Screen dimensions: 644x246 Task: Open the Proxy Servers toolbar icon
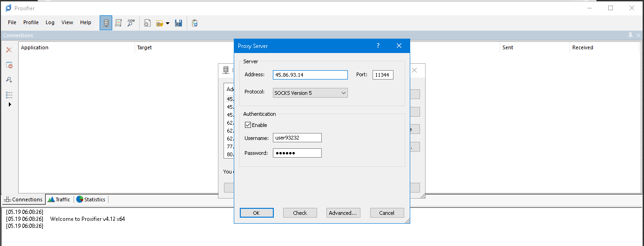point(106,22)
